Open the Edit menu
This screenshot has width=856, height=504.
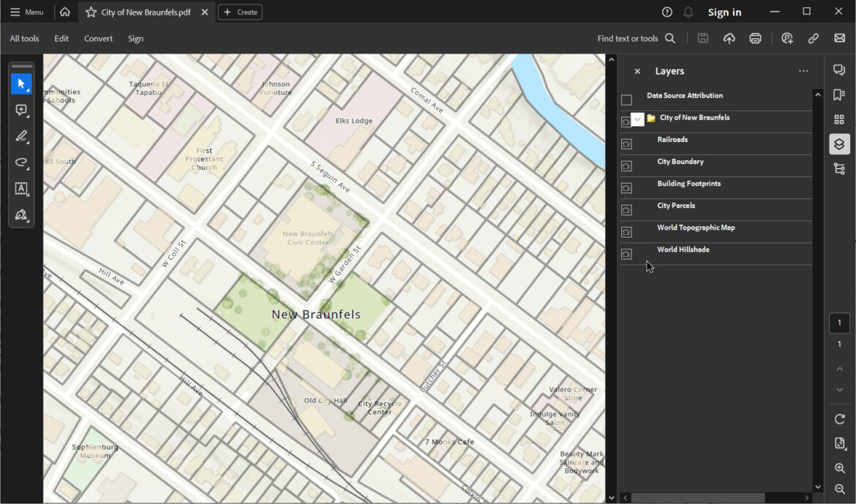[61, 38]
